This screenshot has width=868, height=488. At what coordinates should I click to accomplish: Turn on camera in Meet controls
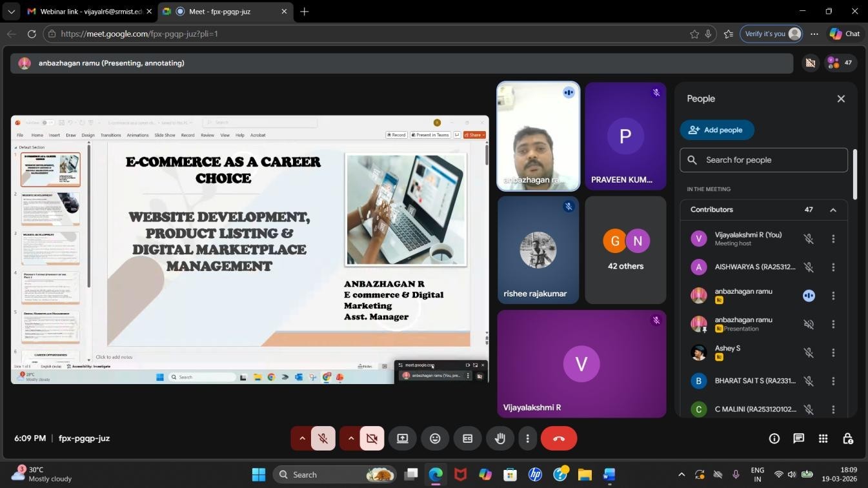click(x=372, y=438)
